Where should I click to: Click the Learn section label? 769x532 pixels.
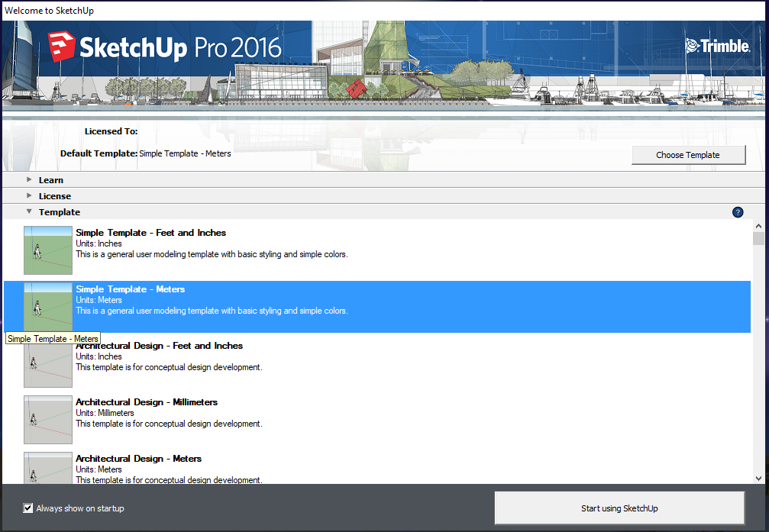(51, 180)
